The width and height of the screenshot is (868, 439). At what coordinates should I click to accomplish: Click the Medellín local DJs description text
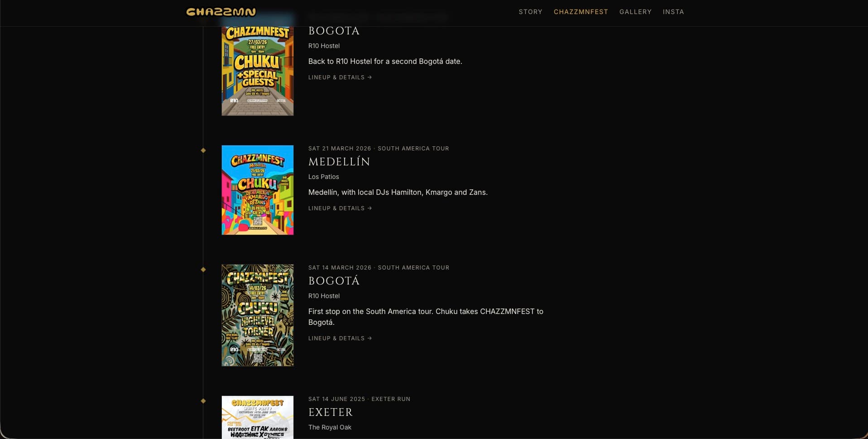click(398, 193)
